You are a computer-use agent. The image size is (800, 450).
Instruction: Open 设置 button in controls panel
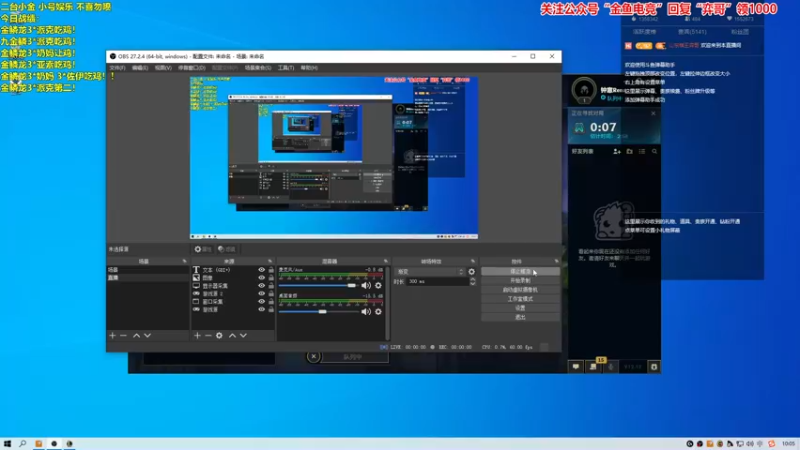520,308
